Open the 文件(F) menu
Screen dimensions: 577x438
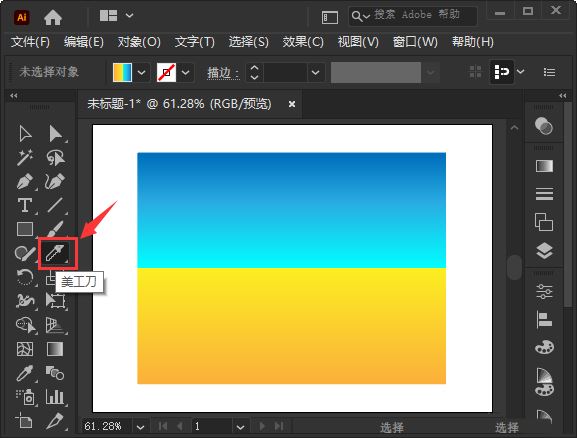point(30,42)
